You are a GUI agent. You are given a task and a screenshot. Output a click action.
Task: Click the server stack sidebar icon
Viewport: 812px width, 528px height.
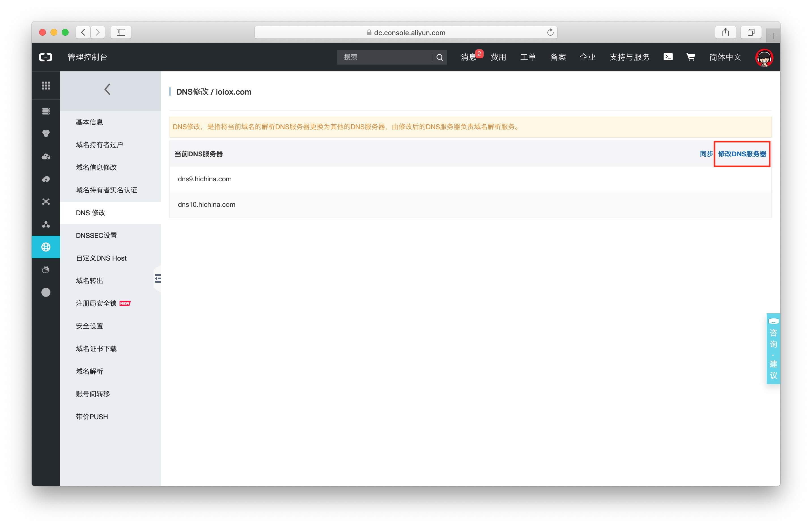tap(46, 111)
